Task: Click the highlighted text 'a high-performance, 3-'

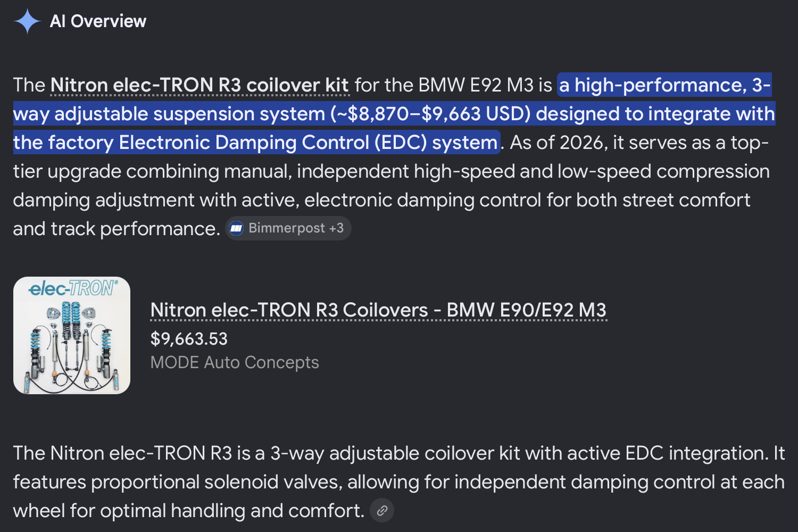Action: tap(664, 85)
